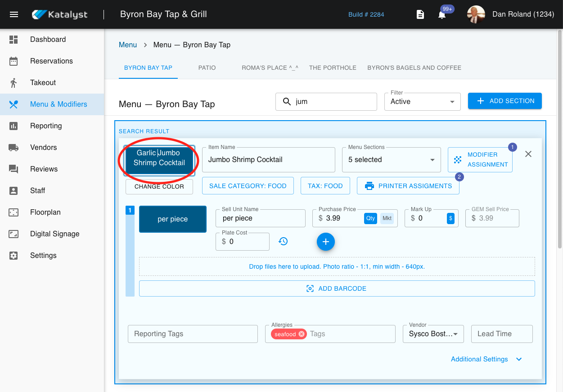
Task: Click the CHANGE COLOR button
Action: pyautogui.click(x=159, y=186)
